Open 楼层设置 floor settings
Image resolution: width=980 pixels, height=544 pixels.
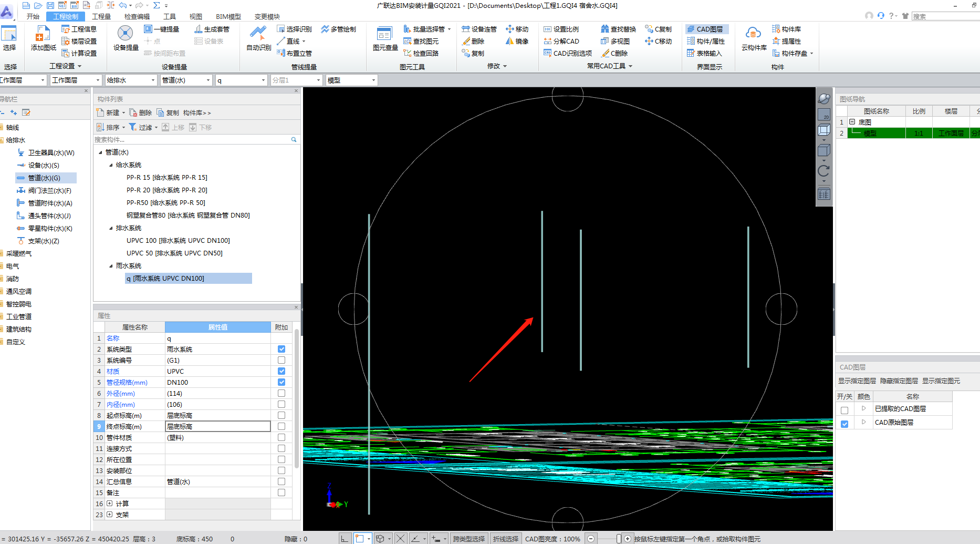pyautogui.click(x=79, y=41)
